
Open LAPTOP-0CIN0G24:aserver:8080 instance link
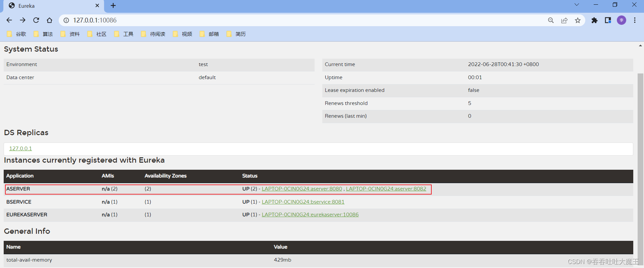tap(302, 189)
